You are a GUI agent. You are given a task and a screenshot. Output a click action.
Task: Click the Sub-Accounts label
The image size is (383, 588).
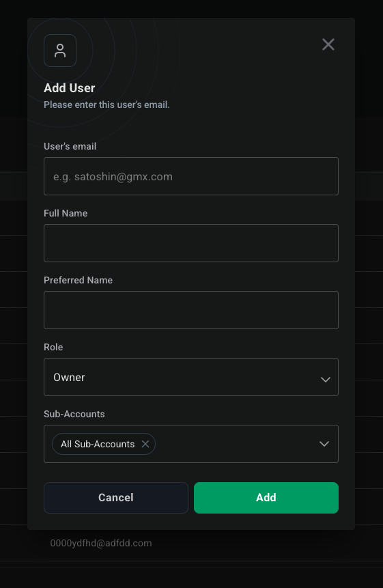(74, 414)
